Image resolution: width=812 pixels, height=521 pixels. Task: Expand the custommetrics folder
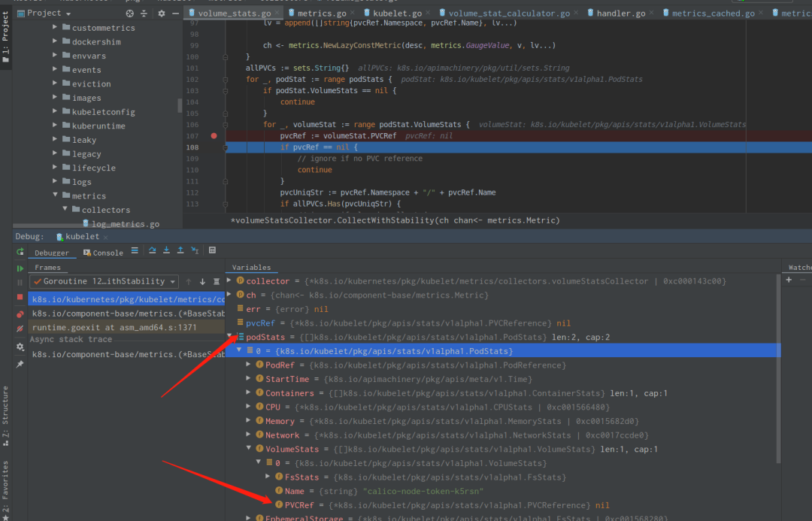point(55,27)
